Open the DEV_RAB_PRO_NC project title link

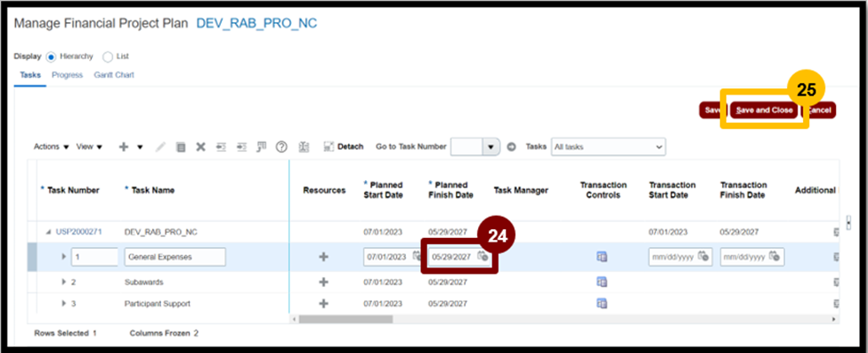[x=257, y=24]
